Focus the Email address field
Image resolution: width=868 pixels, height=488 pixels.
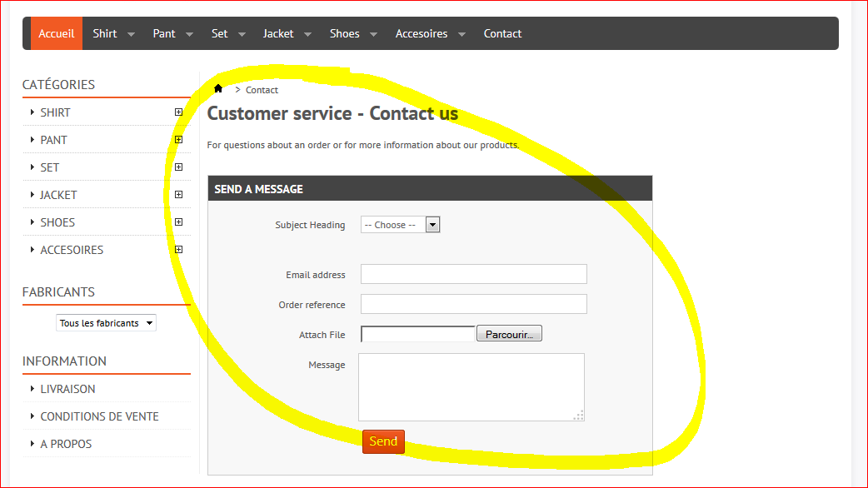tap(474, 274)
